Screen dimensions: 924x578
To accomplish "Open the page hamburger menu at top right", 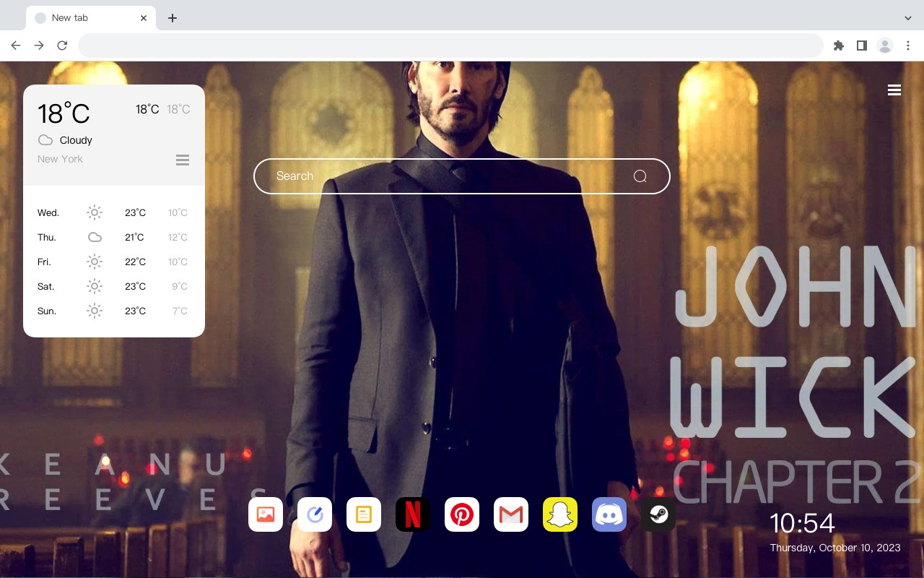I will [894, 90].
